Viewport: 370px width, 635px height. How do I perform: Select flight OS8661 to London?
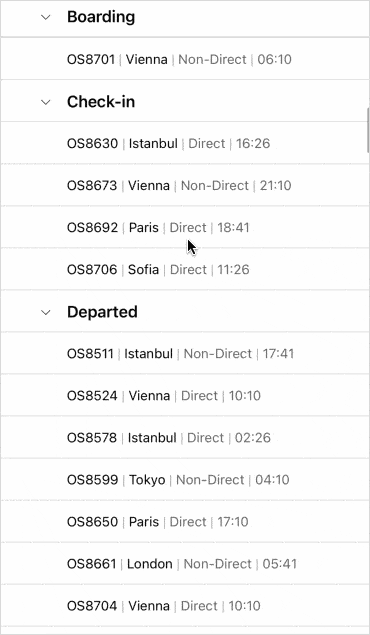pos(185,564)
